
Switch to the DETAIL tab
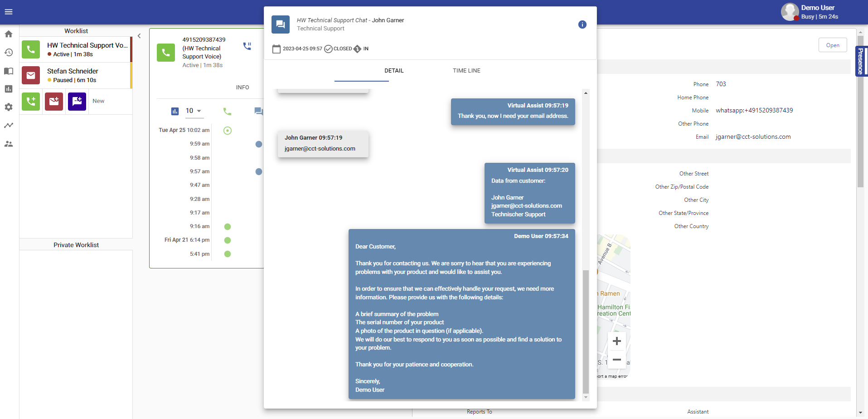tap(394, 71)
